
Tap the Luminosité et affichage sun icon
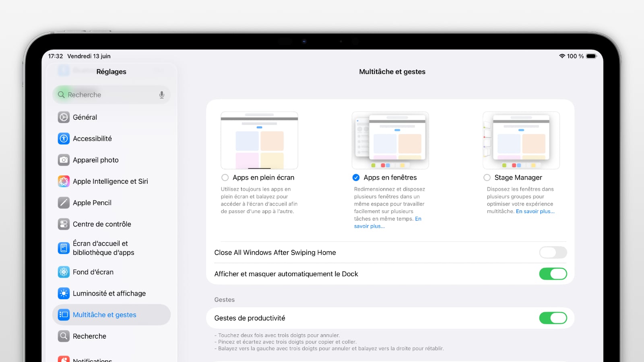pyautogui.click(x=64, y=293)
